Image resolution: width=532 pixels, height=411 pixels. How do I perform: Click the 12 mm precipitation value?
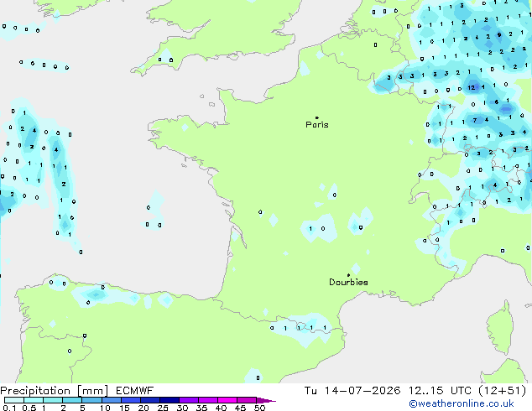click(472, 87)
